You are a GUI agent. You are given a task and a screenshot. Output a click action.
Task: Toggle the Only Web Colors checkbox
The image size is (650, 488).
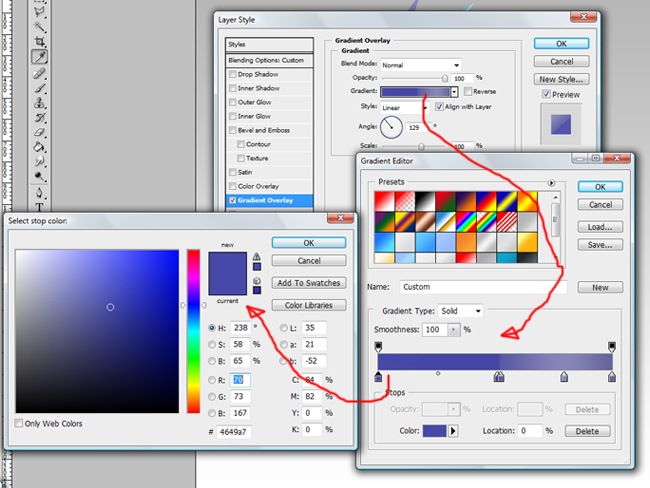(19, 424)
